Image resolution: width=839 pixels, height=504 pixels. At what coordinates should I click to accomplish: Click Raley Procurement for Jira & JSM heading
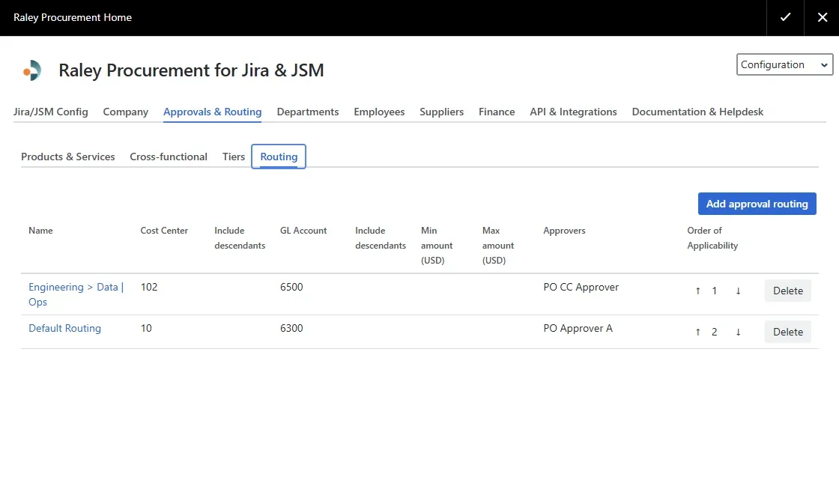click(x=191, y=70)
